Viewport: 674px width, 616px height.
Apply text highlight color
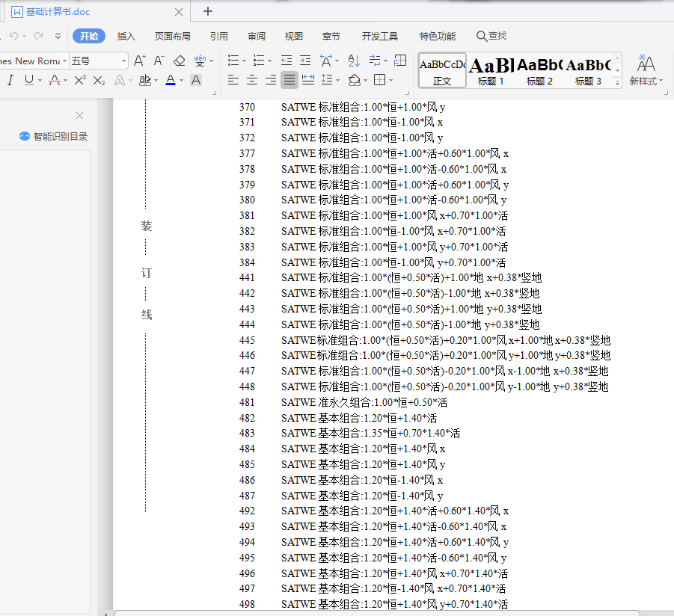click(x=145, y=80)
